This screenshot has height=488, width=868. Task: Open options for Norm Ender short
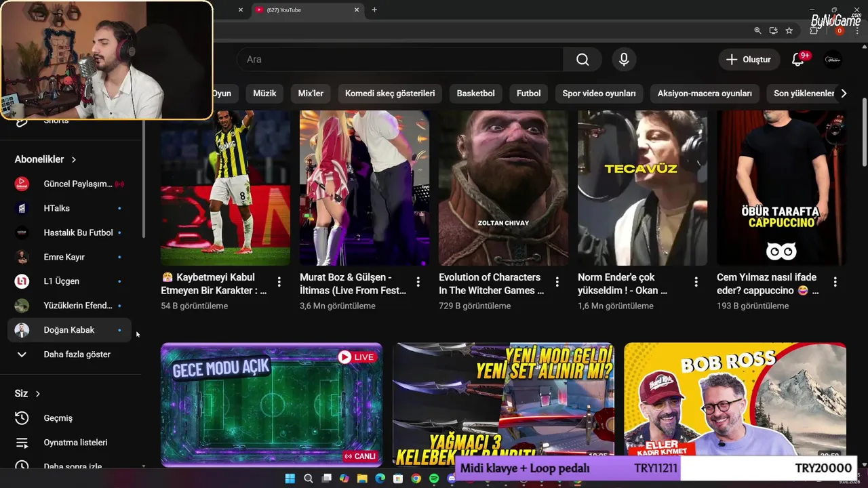tap(696, 282)
